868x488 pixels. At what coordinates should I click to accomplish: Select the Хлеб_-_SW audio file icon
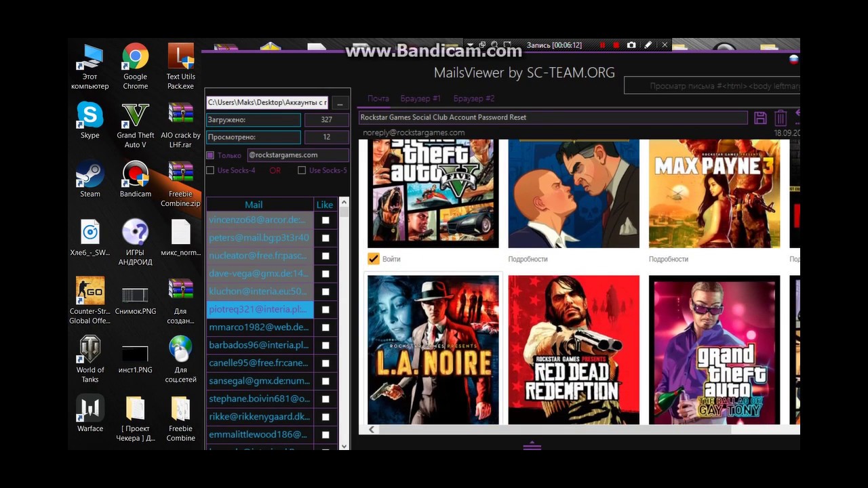(90, 238)
